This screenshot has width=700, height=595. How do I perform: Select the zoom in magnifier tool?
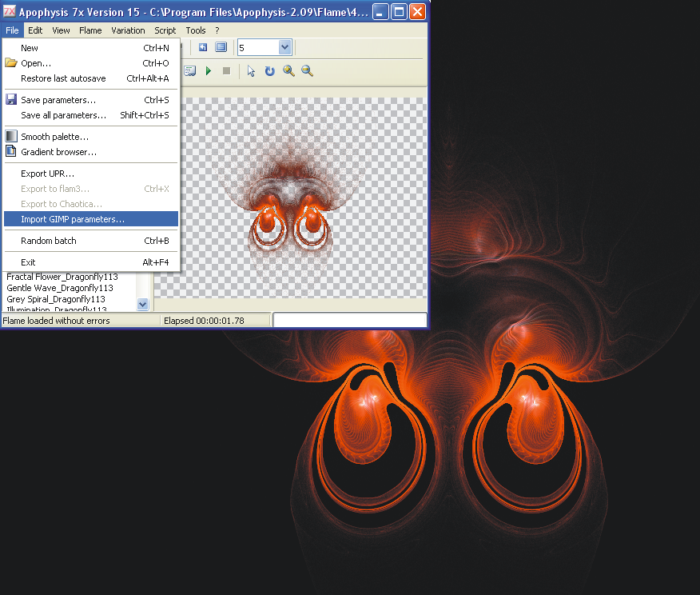pos(288,71)
